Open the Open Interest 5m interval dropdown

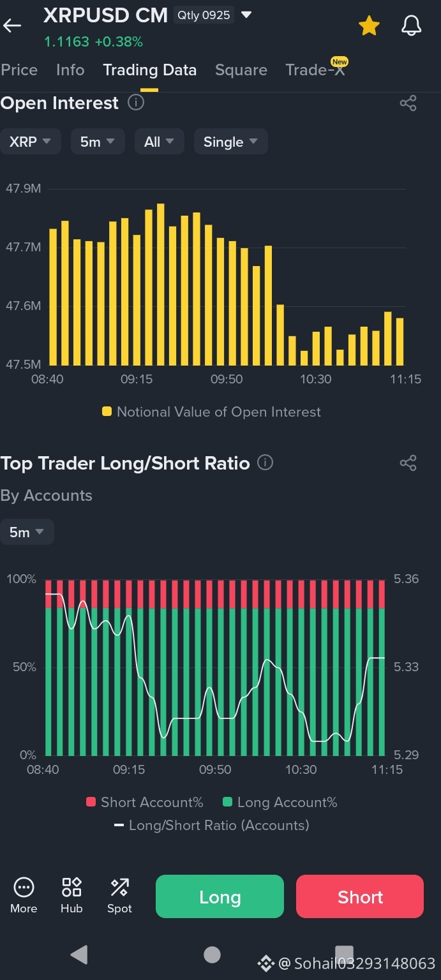[98, 142]
